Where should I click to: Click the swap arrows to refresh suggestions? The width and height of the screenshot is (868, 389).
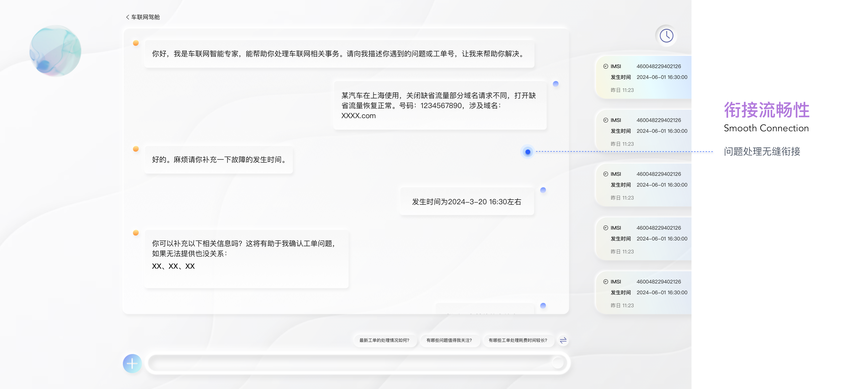point(563,340)
